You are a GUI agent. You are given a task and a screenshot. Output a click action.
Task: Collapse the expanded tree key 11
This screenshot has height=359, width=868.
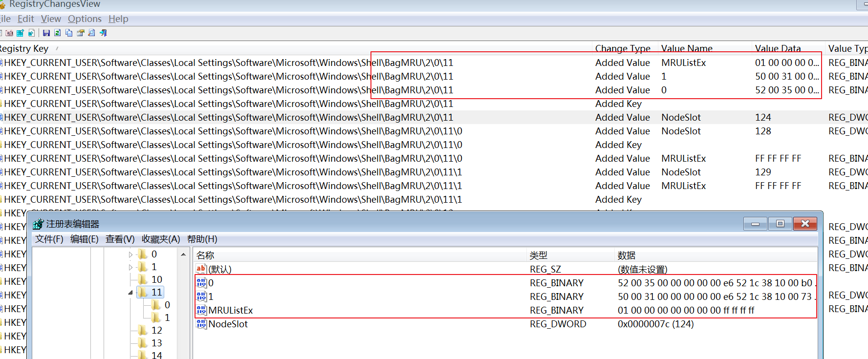click(x=130, y=293)
